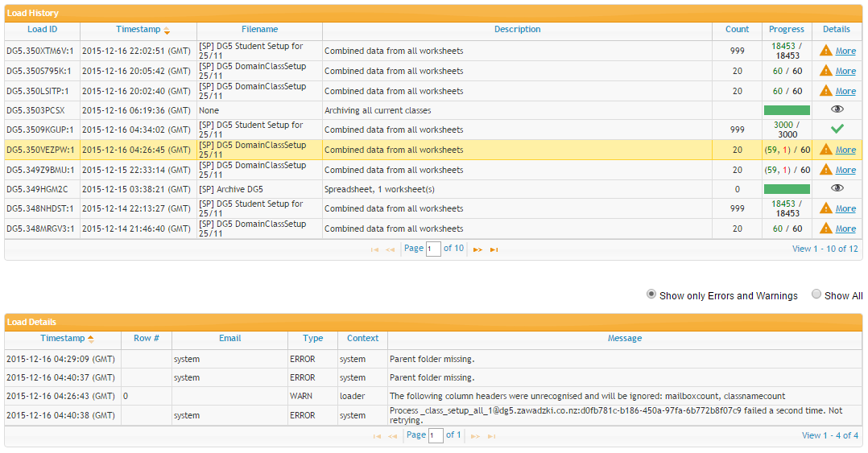Select the Show All radio button
The width and height of the screenshot is (868, 453).
click(816, 294)
